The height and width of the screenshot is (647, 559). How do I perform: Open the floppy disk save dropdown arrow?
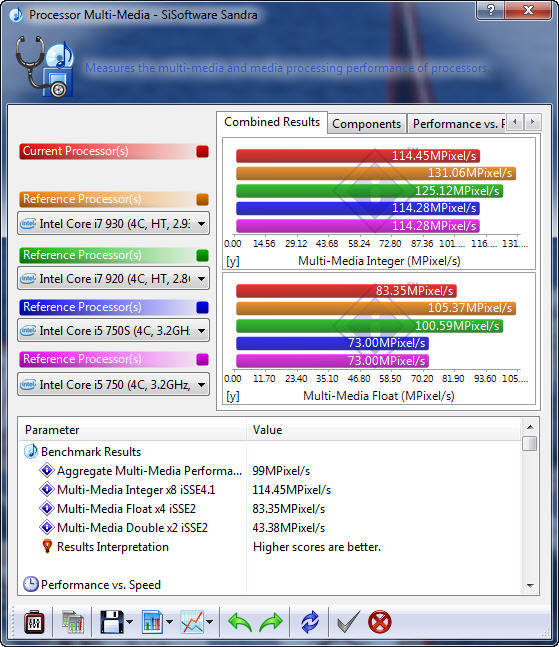tap(129, 622)
